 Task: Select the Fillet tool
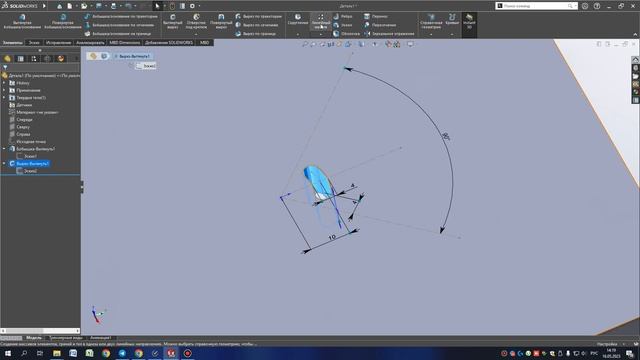[x=298, y=19]
